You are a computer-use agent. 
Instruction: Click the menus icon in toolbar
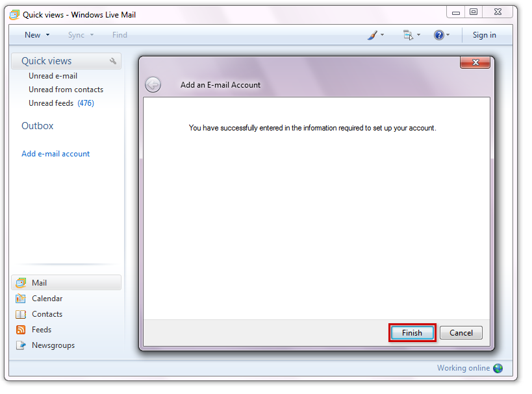pyautogui.click(x=408, y=35)
